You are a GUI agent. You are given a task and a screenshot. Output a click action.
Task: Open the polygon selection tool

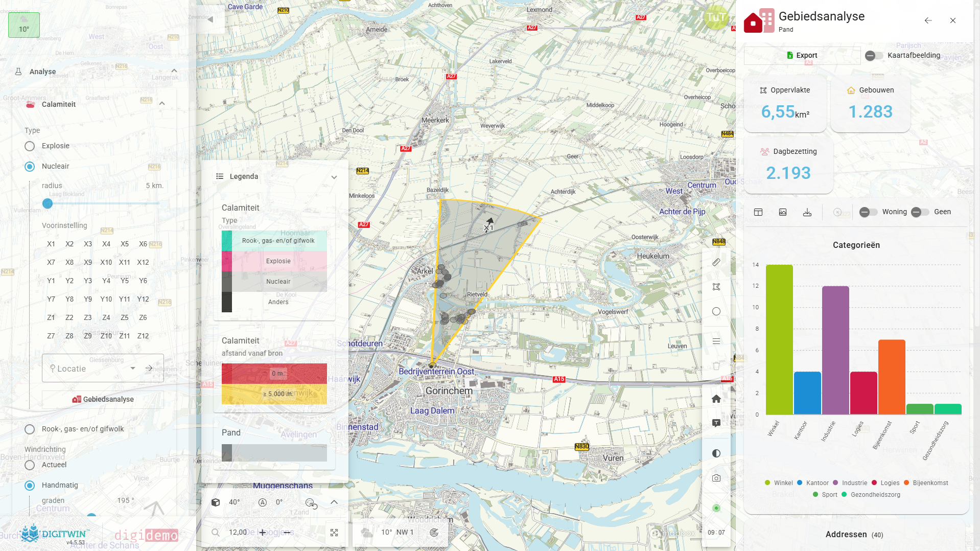716,287
